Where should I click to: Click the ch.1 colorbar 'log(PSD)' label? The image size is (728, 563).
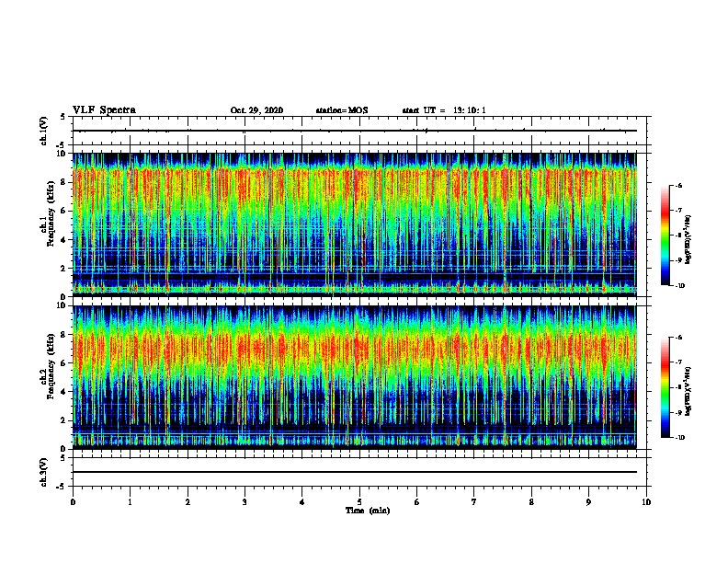tap(688, 239)
